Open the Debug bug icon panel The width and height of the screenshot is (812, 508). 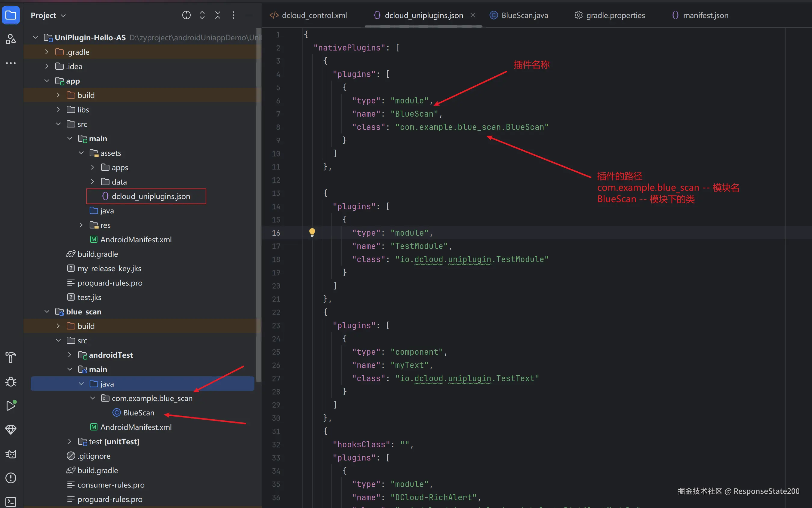(11, 382)
